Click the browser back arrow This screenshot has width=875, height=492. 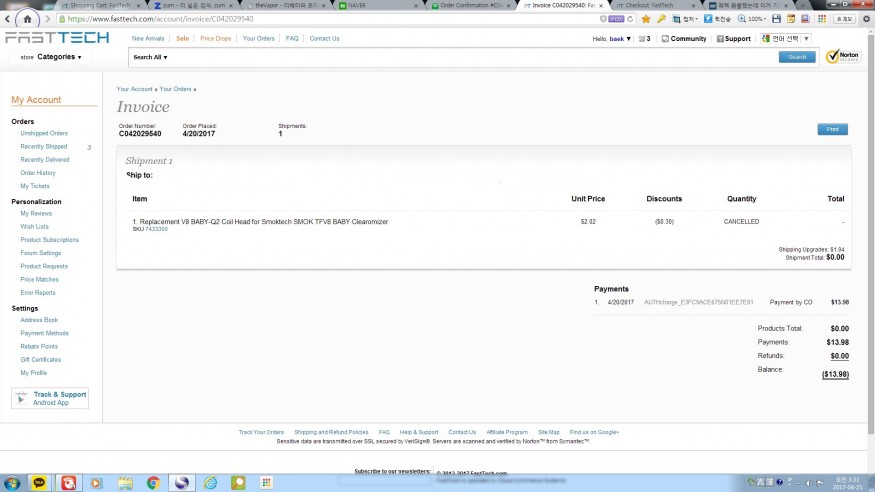pyautogui.click(x=7, y=19)
